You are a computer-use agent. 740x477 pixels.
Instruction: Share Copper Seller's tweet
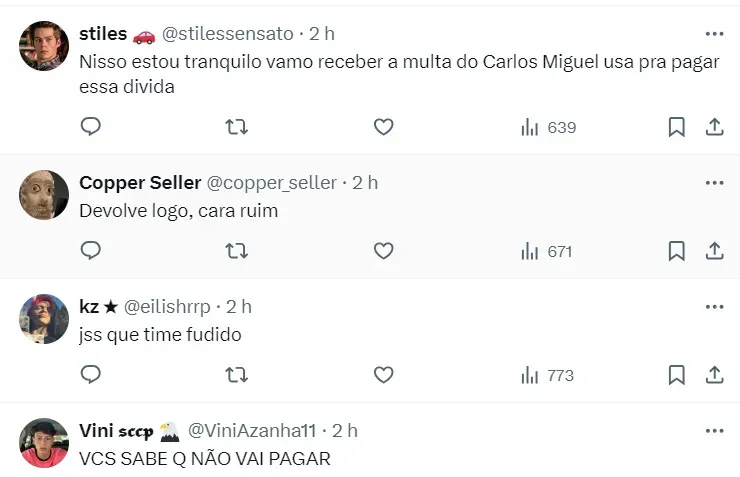pos(714,251)
